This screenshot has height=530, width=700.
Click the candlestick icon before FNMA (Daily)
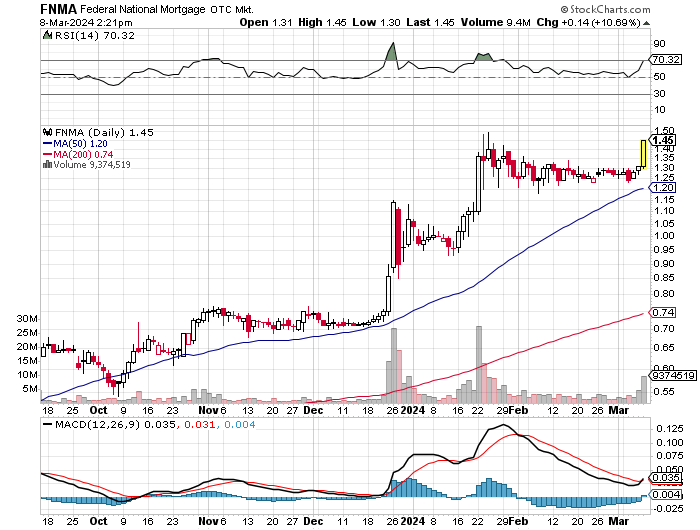tap(47, 132)
